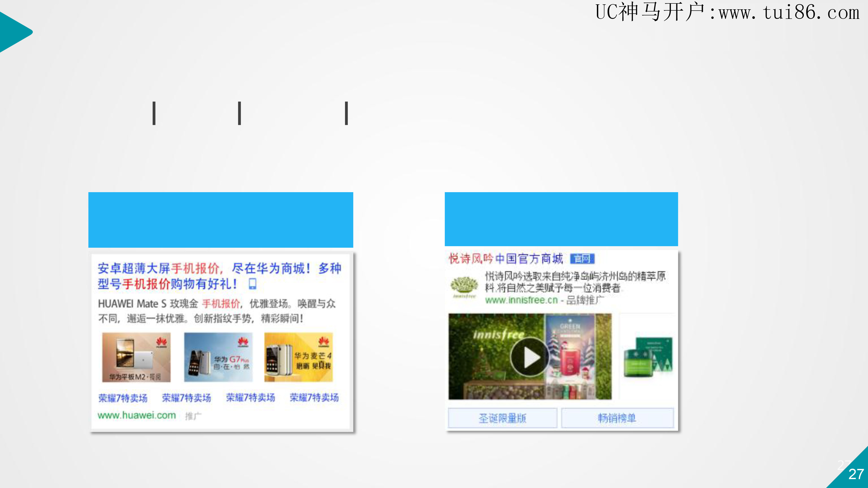Click the innisfree logo beside the ad description
The width and height of the screenshot is (868, 488).
(x=464, y=287)
